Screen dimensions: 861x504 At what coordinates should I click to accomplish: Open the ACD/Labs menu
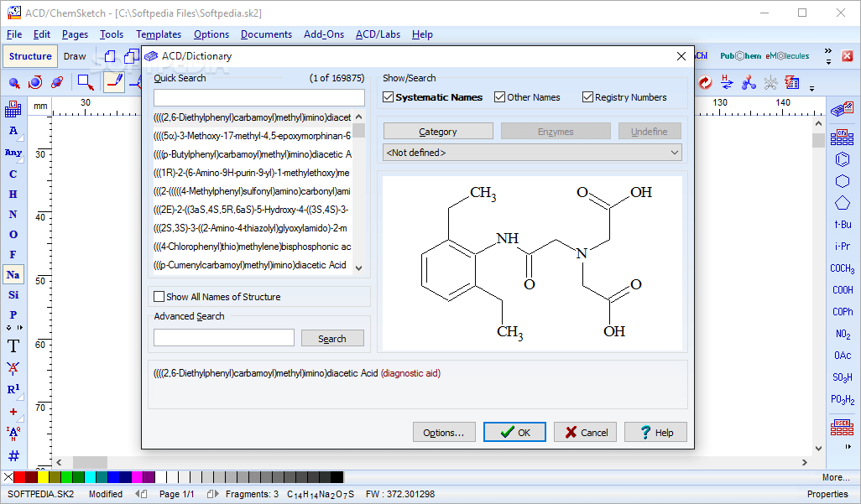click(378, 34)
